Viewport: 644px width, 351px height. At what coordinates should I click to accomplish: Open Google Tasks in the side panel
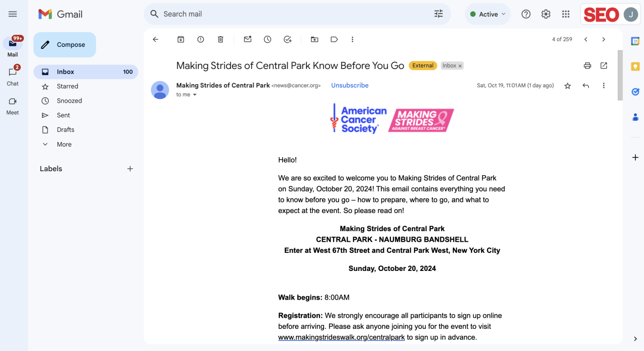coord(635,92)
